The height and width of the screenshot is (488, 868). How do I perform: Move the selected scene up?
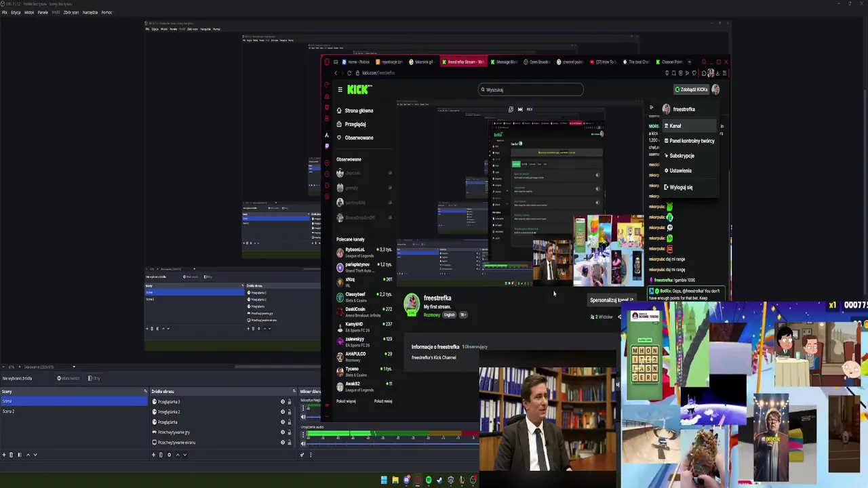[28, 455]
